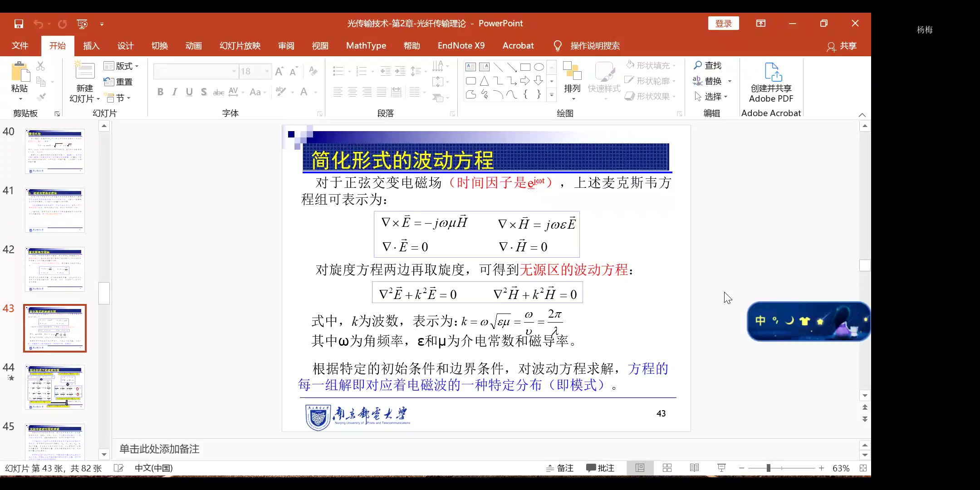Open the Section (节) dropdown

pyautogui.click(x=118, y=98)
